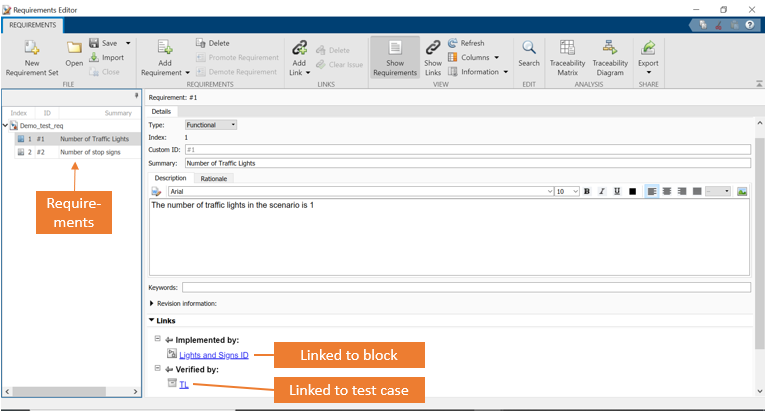
Task: Expand the Revision information section
Action: point(152,303)
